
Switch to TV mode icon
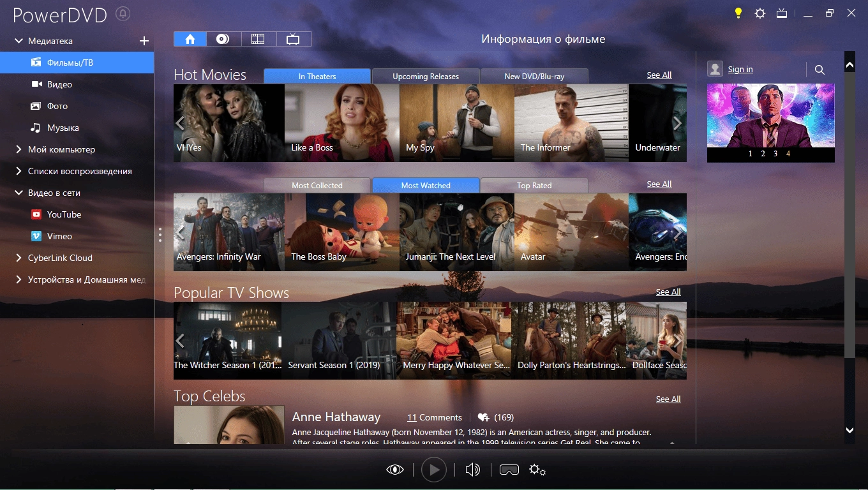tap(782, 13)
